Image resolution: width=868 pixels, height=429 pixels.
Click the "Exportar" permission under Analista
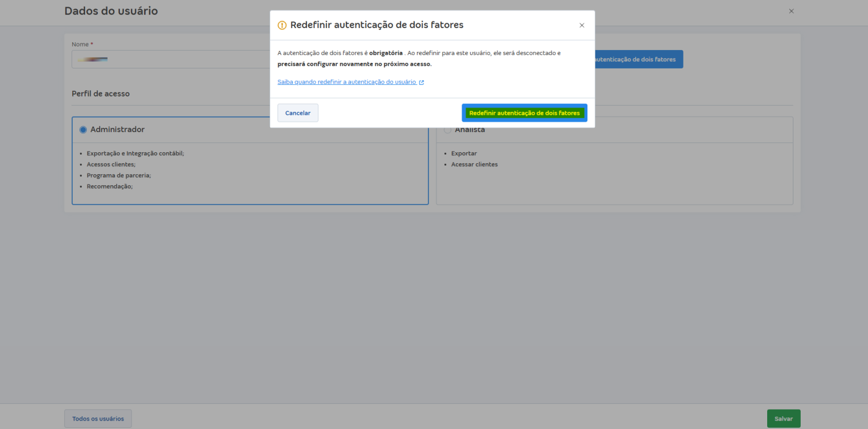[464, 153]
